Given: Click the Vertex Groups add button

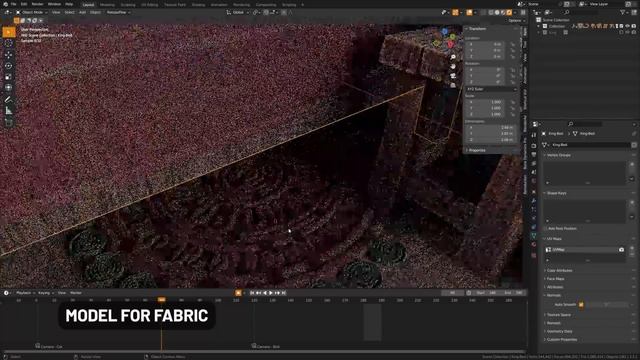Looking at the screenshot, I should pyautogui.click(x=632, y=164).
